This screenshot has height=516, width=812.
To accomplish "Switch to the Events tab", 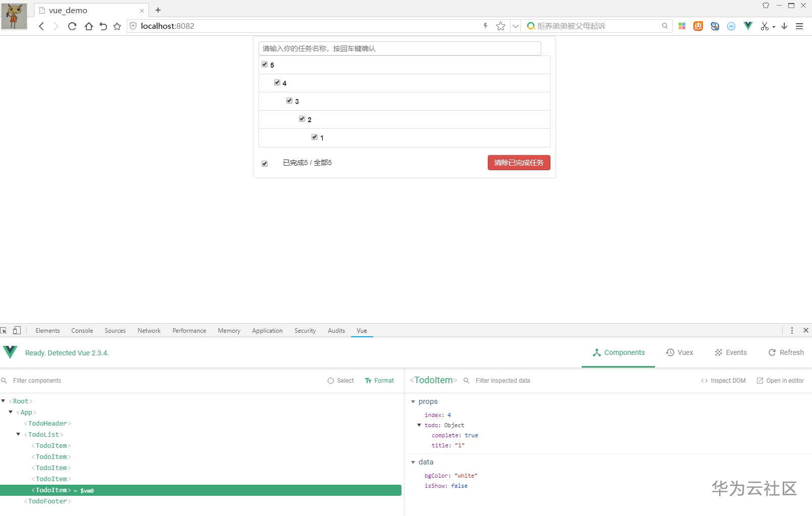I will [731, 352].
